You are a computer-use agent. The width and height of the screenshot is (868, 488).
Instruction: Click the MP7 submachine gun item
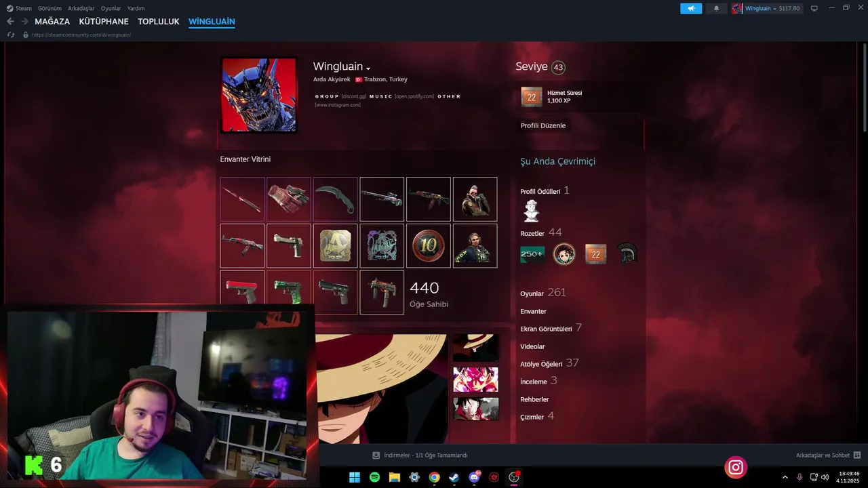tap(382, 292)
